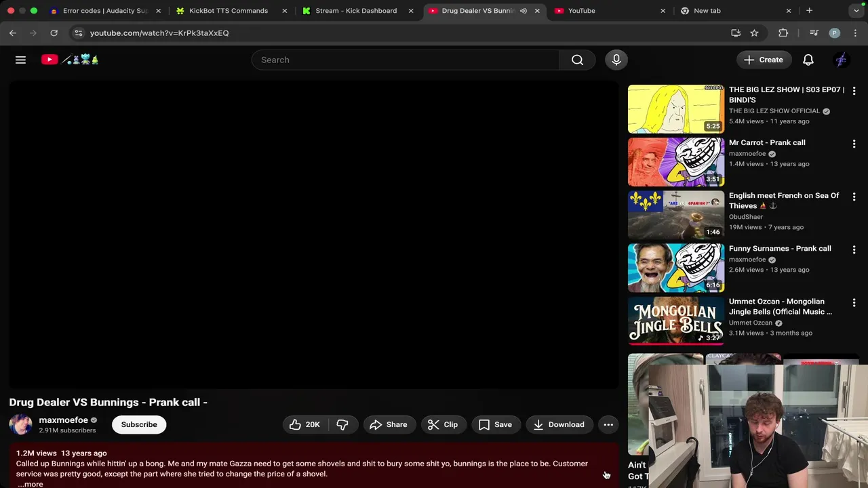Open maxmoefoe channel name link

63,420
